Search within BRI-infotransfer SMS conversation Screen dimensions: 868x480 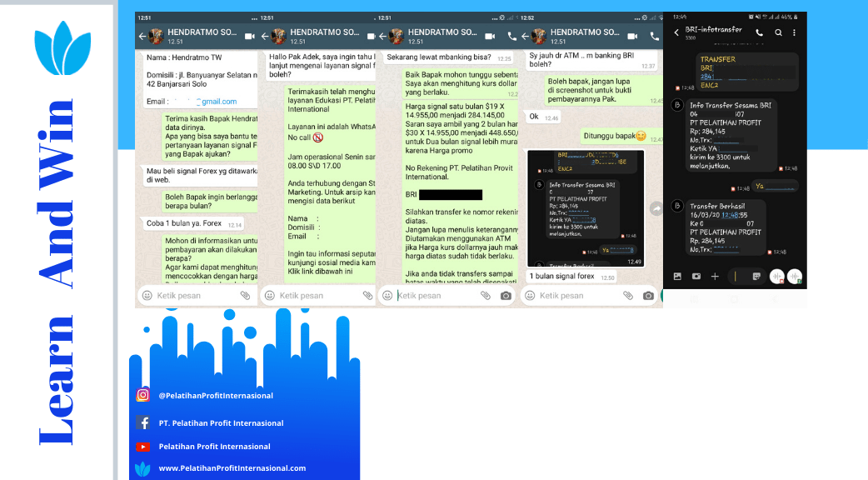pos(778,32)
